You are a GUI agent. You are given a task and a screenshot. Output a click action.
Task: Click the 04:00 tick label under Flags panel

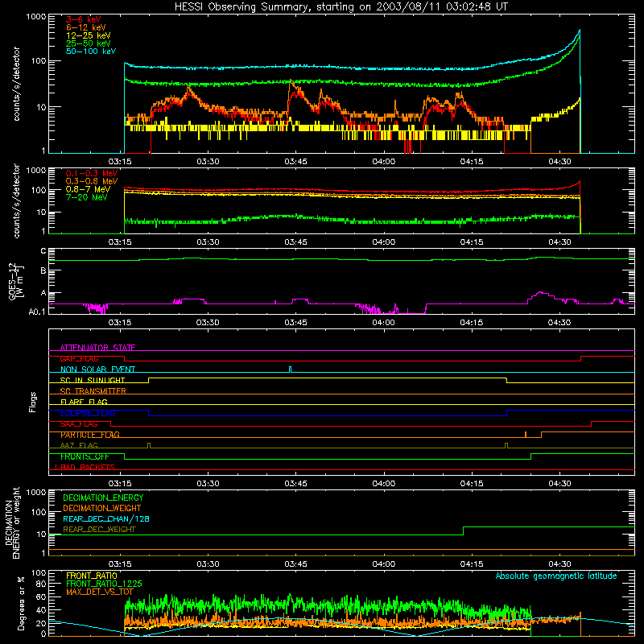pos(384,484)
